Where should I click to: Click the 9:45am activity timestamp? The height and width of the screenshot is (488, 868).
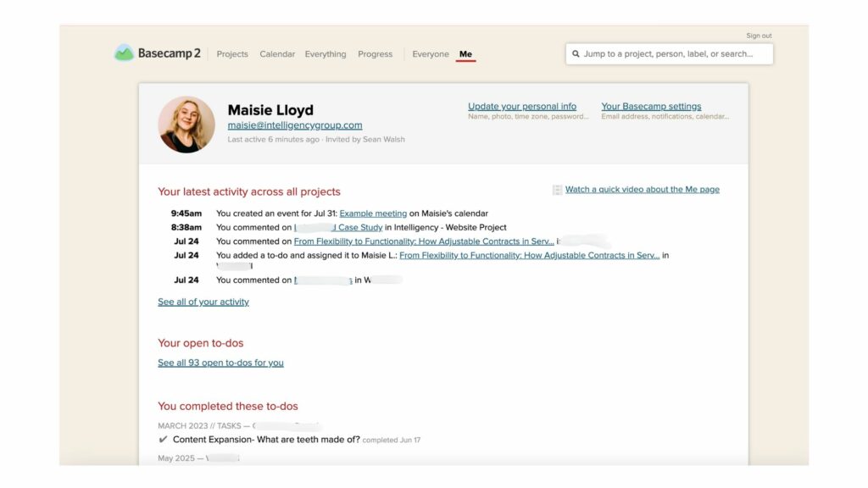(186, 213)
